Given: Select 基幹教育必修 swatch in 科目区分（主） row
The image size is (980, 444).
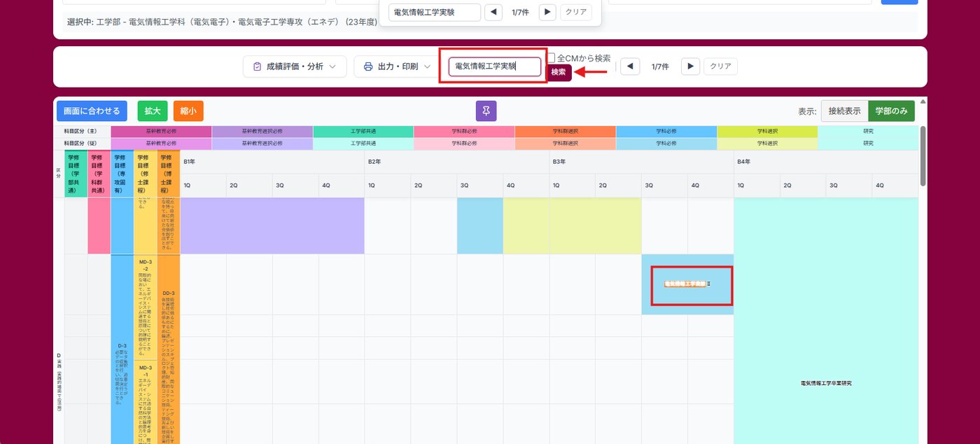Looking at the screenshot, I should coord(161,131).
